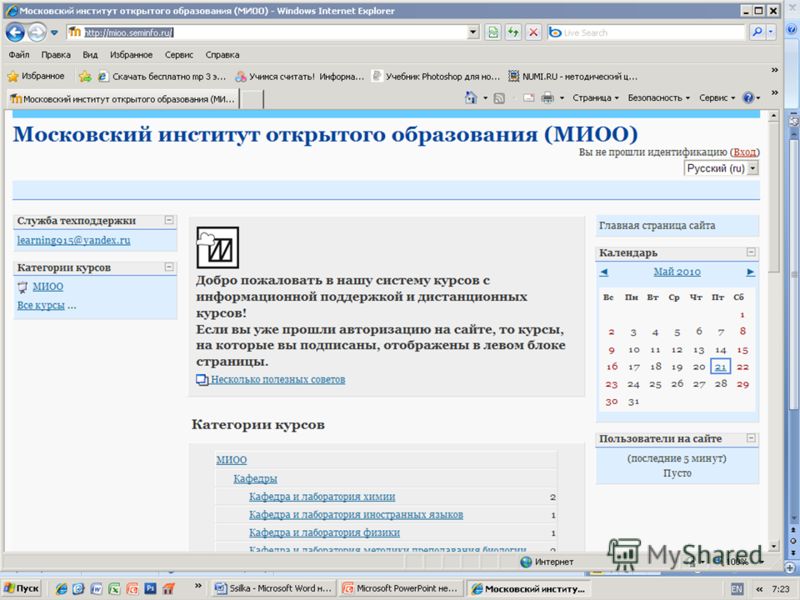This screenshot has height=600, width=800.
Task: Open the Файл menu
Action: (x=19, y=55)
